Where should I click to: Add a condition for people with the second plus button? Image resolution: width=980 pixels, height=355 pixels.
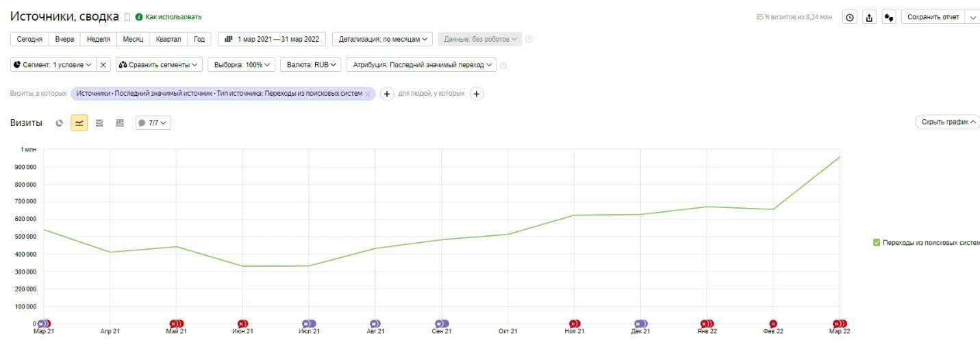tap(477, 94)
